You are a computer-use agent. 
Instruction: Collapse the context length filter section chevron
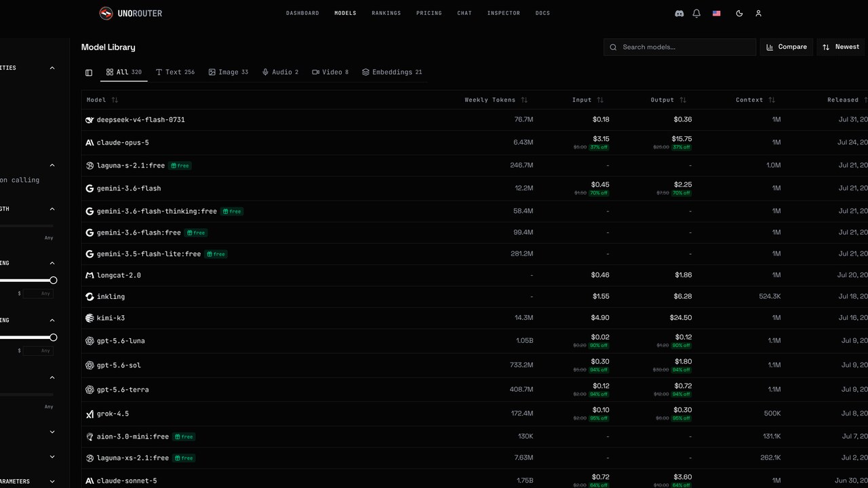tap(52, 209)
